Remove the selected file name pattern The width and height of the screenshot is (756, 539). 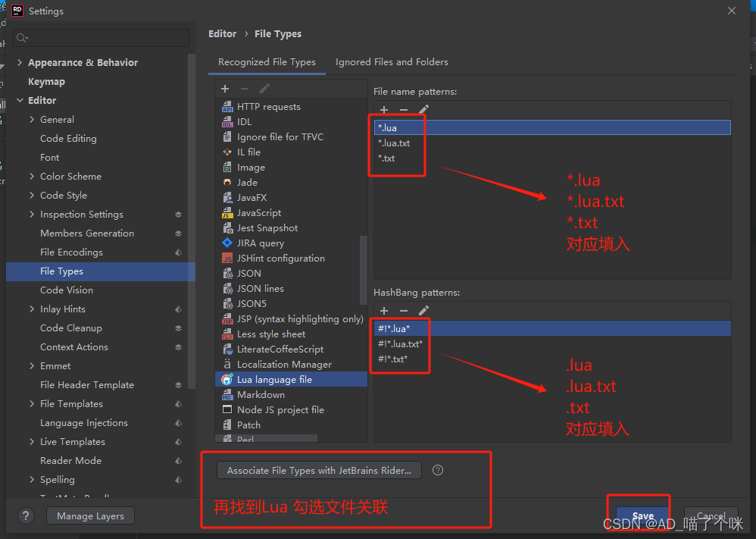(404, 110)
